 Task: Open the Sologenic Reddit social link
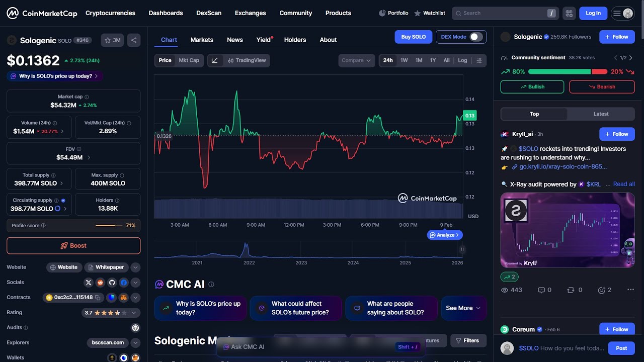click(x=100, y=283)
